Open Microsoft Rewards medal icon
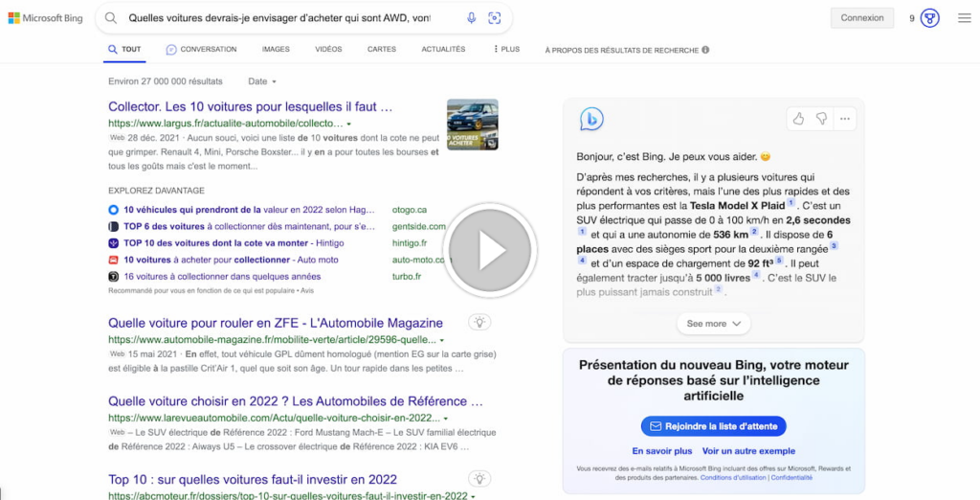This screenshot has height=500, width=980. click(x=930, y=18)
